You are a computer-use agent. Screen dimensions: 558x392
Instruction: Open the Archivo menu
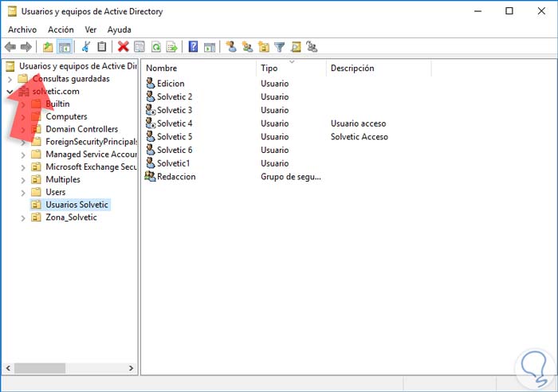click(22, 29)
